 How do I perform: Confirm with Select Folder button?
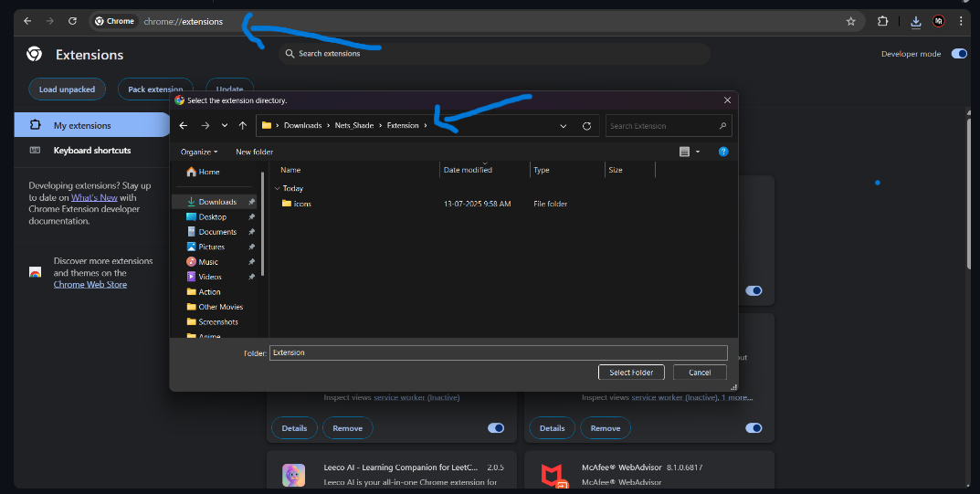point(631,373)
